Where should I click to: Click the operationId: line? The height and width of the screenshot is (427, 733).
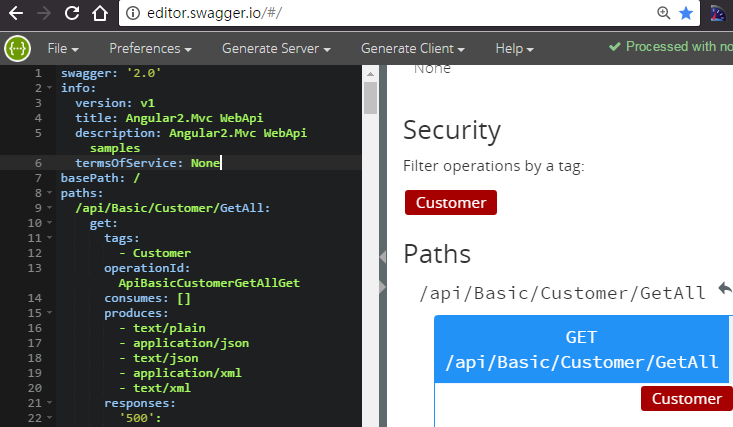pos(147,268)
